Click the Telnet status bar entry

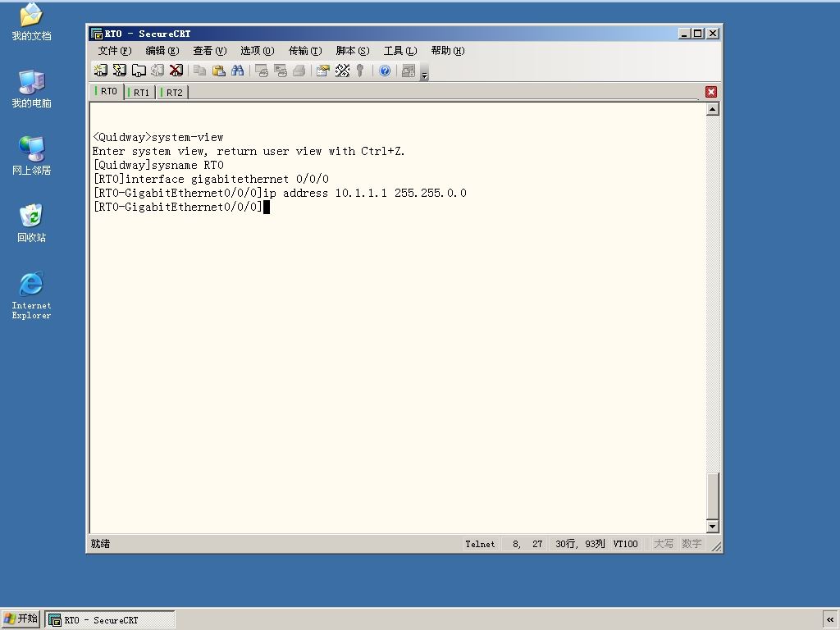480,544
